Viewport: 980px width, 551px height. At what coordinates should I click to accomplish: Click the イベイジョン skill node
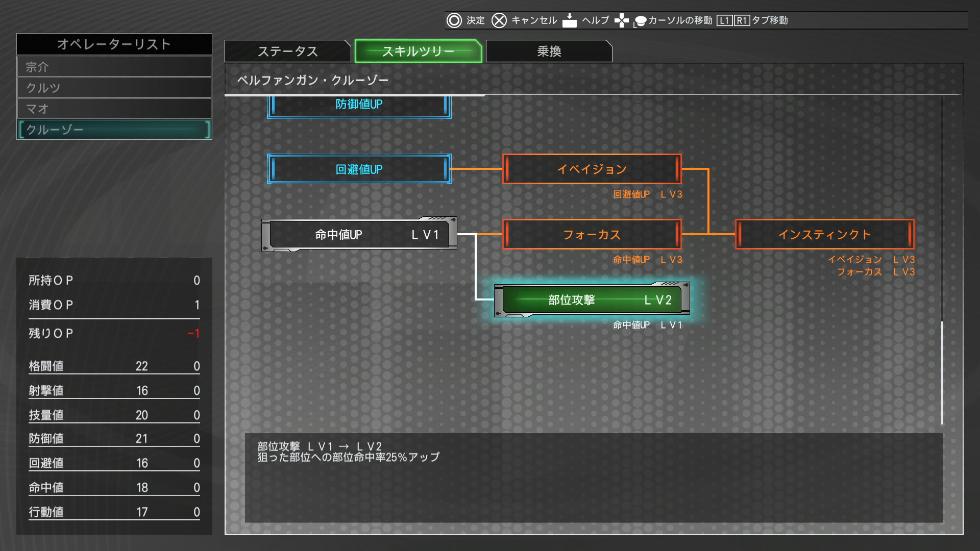click(592, 169)
